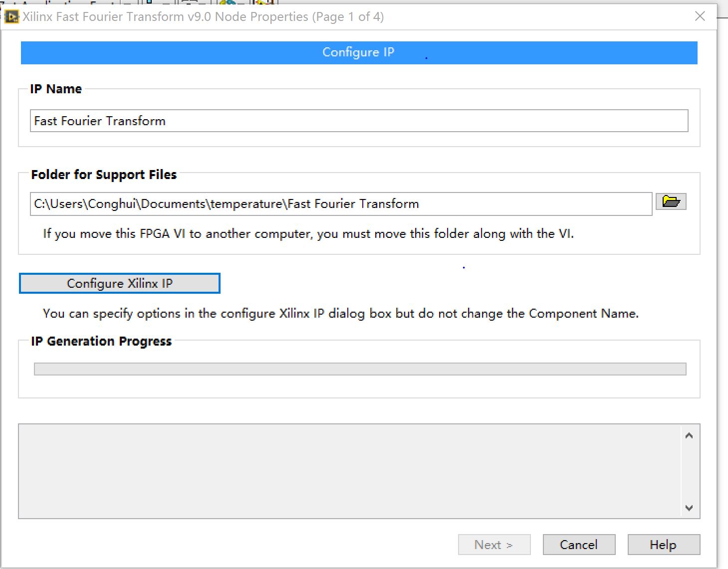This screenshot has height=569, width=728.
Task: Click the Configure IP header banner
Action: pyautogui.click(x=359, y=52)
